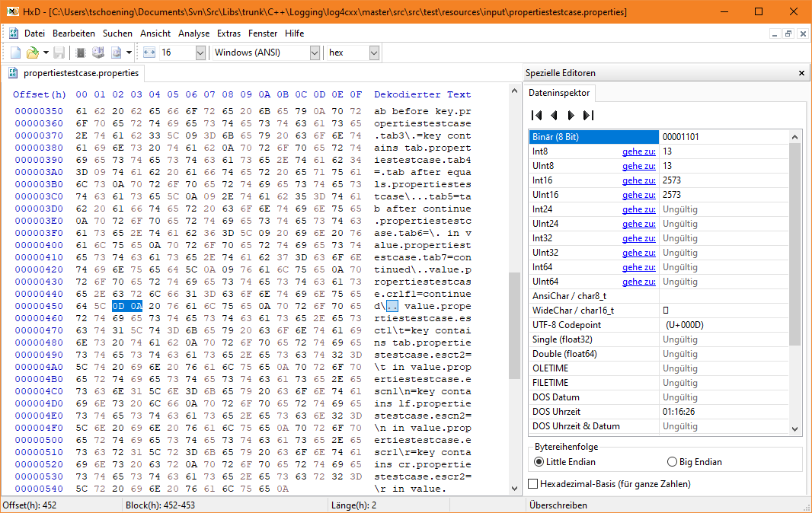Screen dimensions: 812x513
Task: Select the UTF-8 Codepoint row
Action: tap(659, 325)
